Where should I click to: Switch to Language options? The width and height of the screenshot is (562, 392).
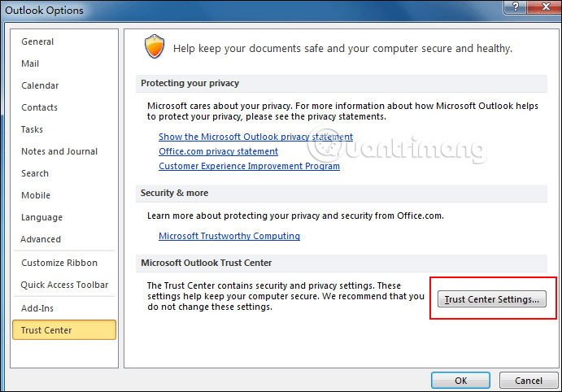[x=41, y=217]
